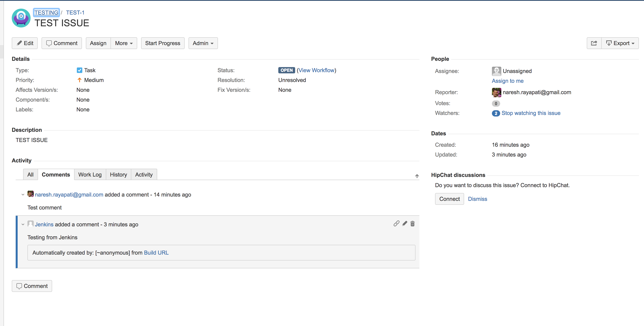Click the naresh avatar in first comment
Image resolution: width=644 pixels, height=326 pixels.
[x=31, y=194]
